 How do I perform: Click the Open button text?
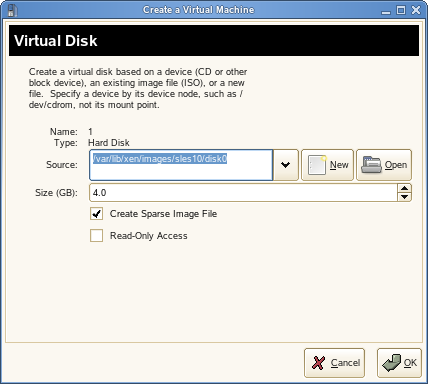coord(396,165)
